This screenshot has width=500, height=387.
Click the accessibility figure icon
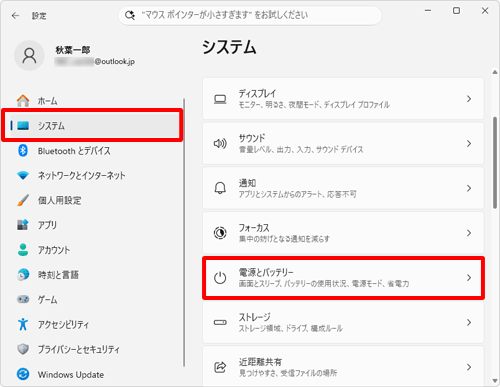point(23,324)
